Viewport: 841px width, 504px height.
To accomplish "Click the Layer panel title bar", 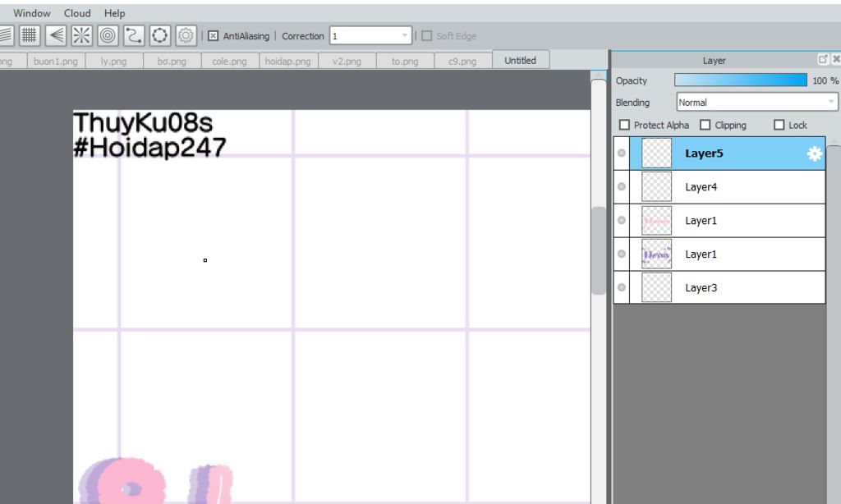I will click(x=714, y=60).
